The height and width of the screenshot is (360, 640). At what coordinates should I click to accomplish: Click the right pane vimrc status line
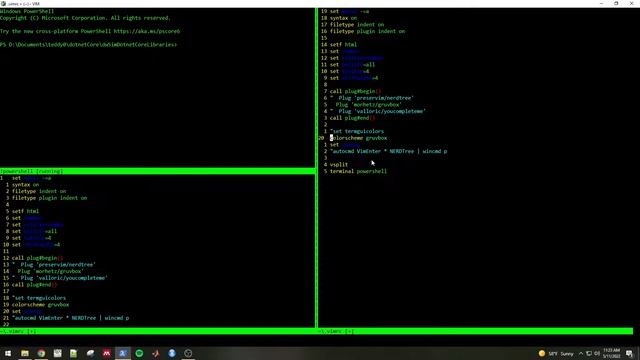point(476,331)
